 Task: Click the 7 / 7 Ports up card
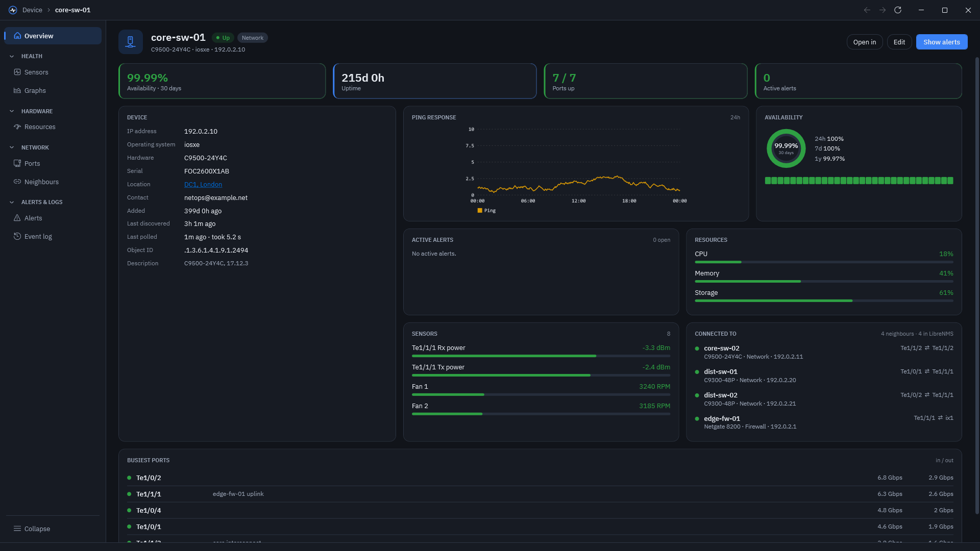click(x=645, y=81)
